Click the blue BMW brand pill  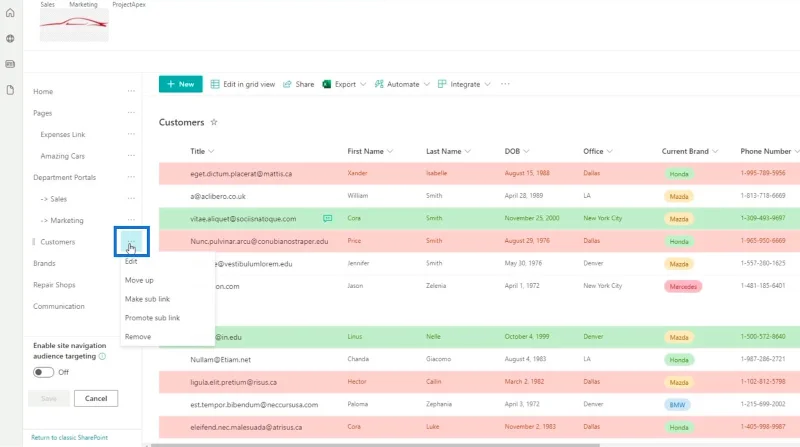pos(678,405)
